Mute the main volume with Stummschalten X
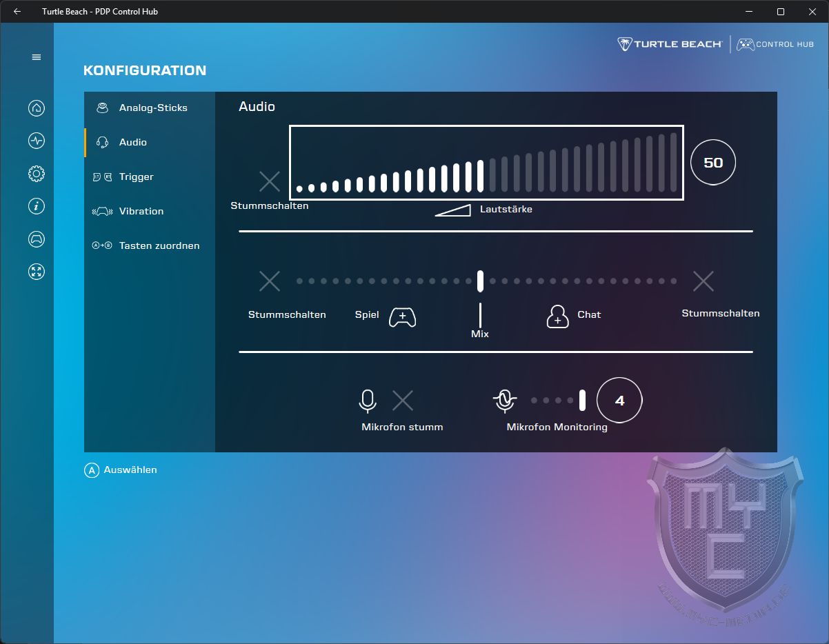Screen dimensions: 829x644 click(270, 181)
